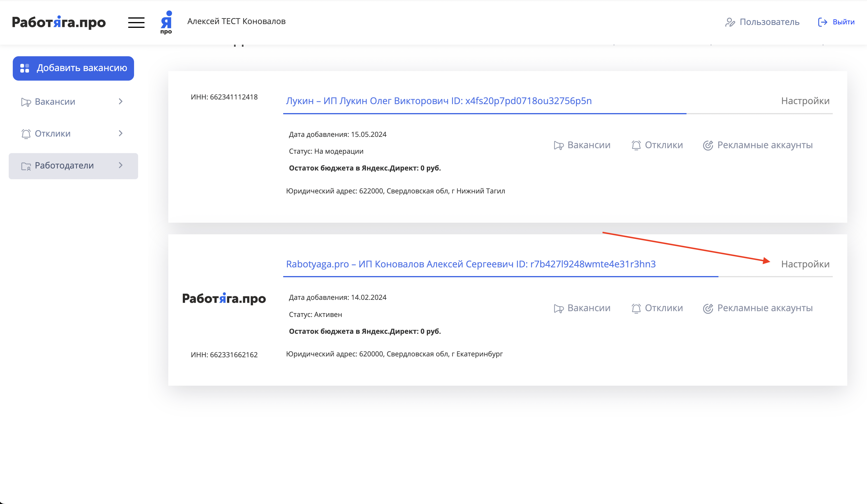
Task: Open Отклики link in Лукин card
Action: tap(657, 145)
